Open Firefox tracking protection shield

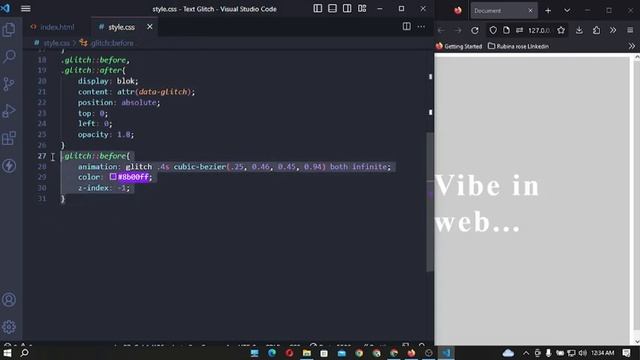point(493,30)
